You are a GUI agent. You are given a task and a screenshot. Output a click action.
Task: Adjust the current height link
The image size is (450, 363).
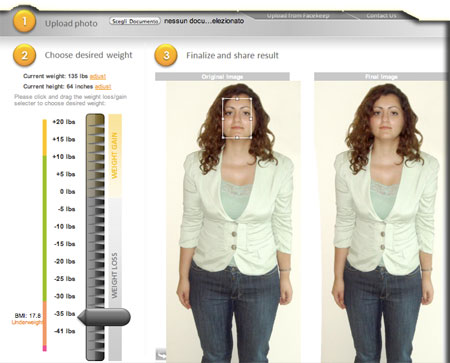[x=103, y=87]
